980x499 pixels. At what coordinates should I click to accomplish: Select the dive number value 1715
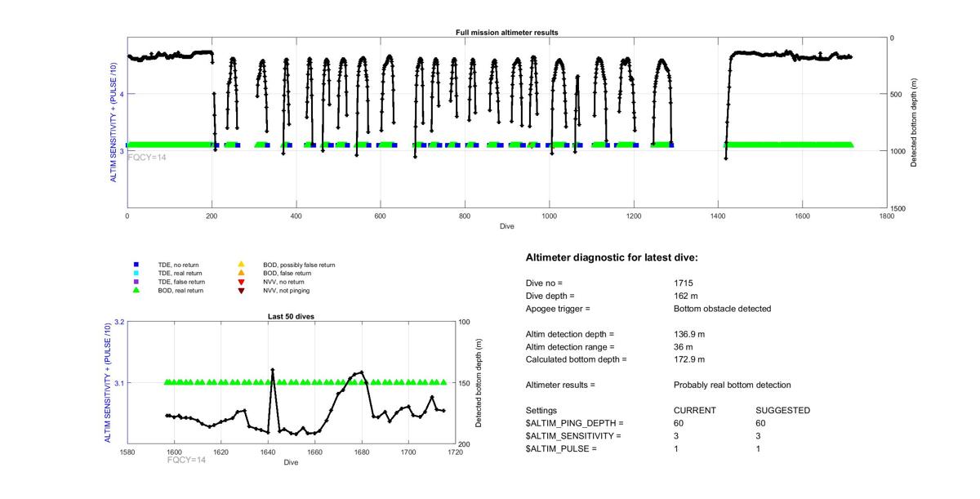tap(683, 283)
